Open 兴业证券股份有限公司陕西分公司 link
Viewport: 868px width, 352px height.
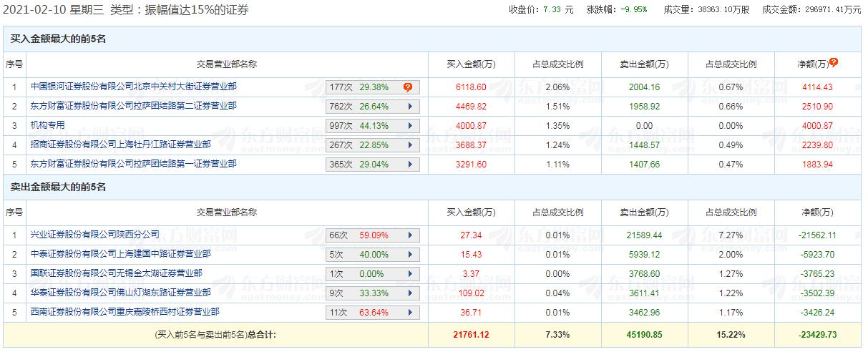point(95,235)
